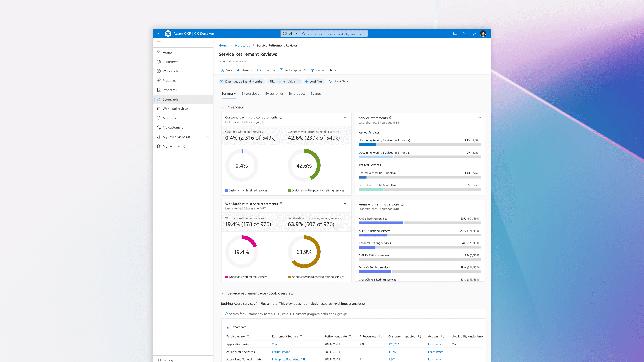Click the user profile avatar
The image size is (644, 362).
483,34
